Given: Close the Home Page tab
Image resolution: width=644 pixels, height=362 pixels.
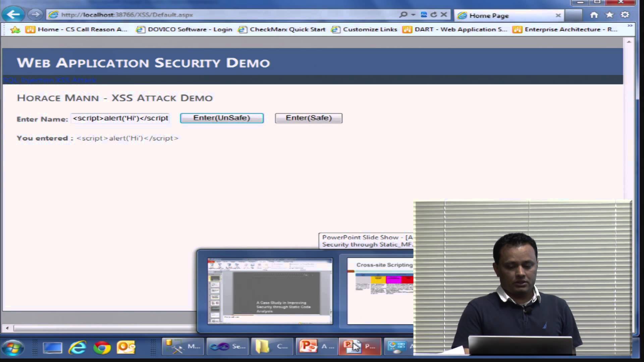Looking at the screenshot, I should (x=558, y=15).
